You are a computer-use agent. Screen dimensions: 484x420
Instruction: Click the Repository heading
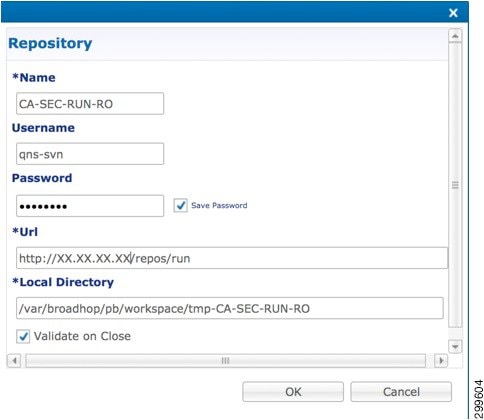50,44
